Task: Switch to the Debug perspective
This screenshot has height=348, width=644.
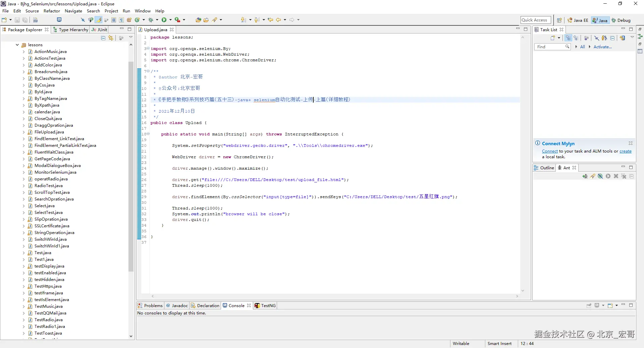Action: pos(621,20)
